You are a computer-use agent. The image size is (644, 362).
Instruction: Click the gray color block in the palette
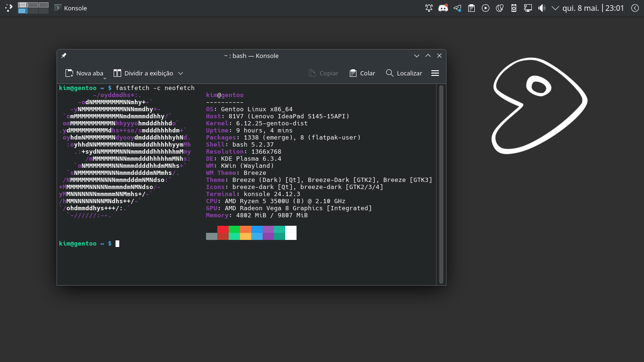212,236
